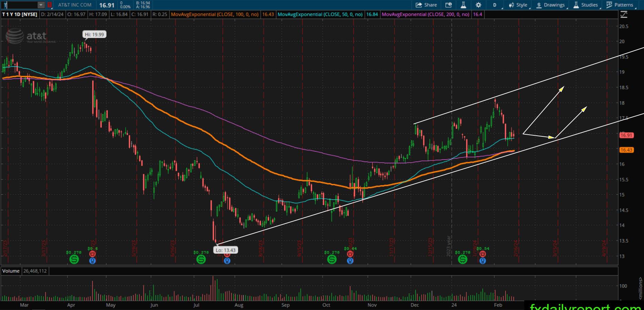Click the $0.54 earnings phone icon
Image resolution: width=644 pixels, height=310 pixels.
point(483,254)
